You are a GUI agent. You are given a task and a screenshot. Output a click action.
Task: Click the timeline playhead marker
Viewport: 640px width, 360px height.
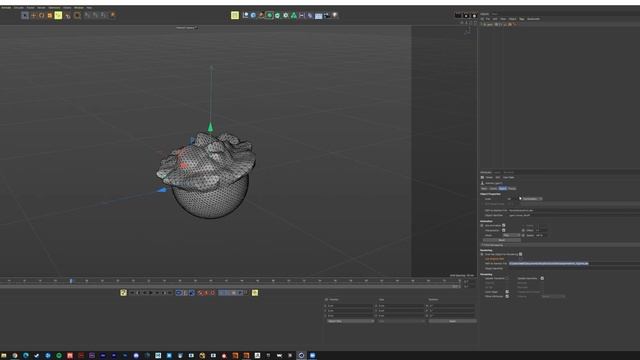click(x=71, y=281)
